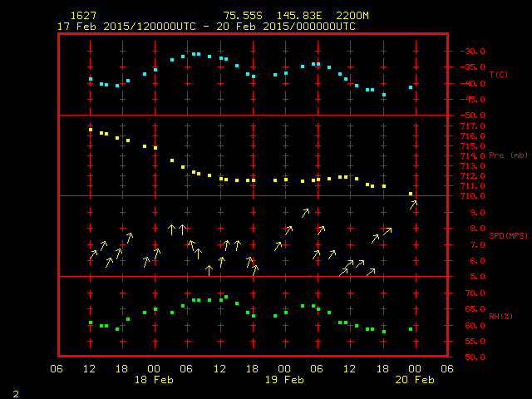This screenshot has height=399, width=532.
Task: Select the -35.0 temperature tick label
Action: [472, 67]
